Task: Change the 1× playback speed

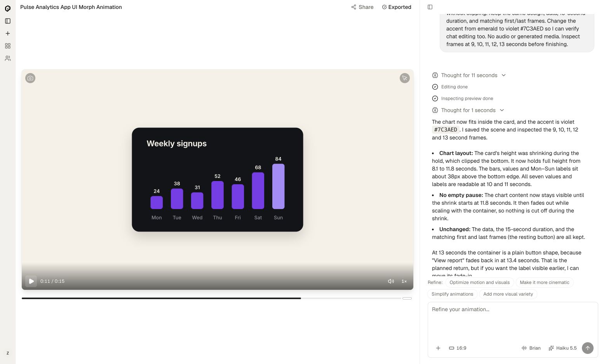Action: (404, 281)
